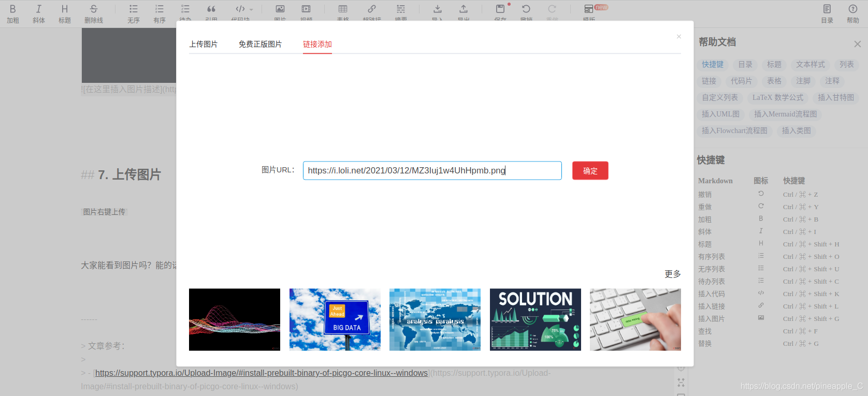The height and width of the screenshot is (396, 868).
Task: Open the 注脚 help topic tag
Action: 803,81
